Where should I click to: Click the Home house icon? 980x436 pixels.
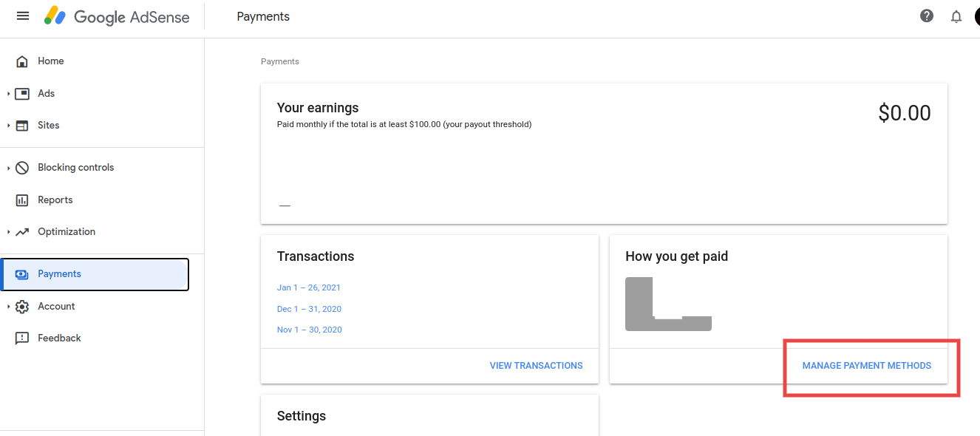(x=22, y=61)
